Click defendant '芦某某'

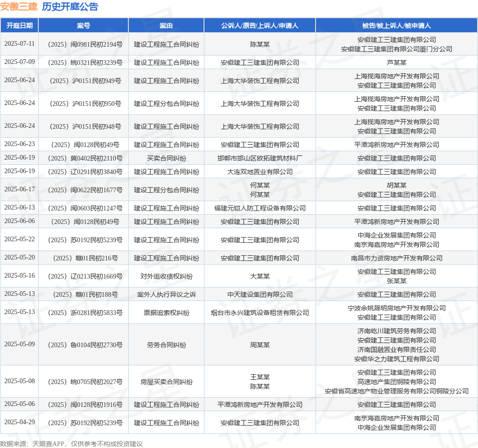coord(397,63)
